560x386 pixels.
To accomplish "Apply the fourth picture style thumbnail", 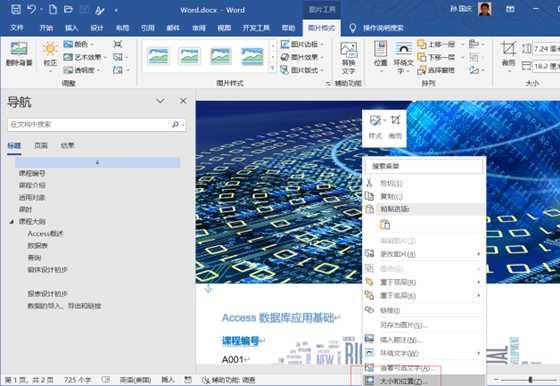I will pos(252,56).
